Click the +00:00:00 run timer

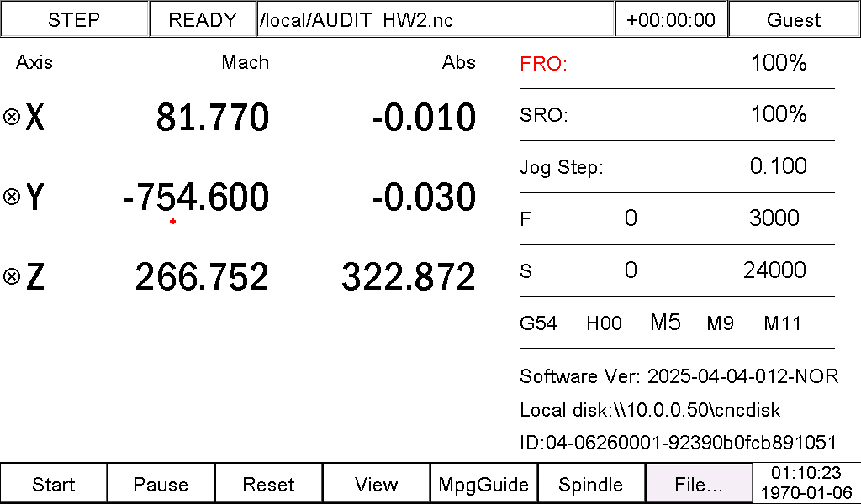[x=671, y=19]
